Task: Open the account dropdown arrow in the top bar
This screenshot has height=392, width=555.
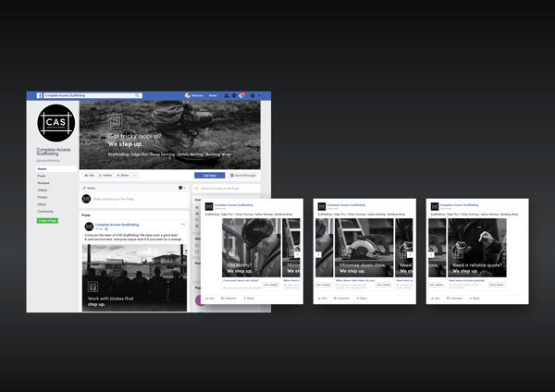Action: point(260,95)
